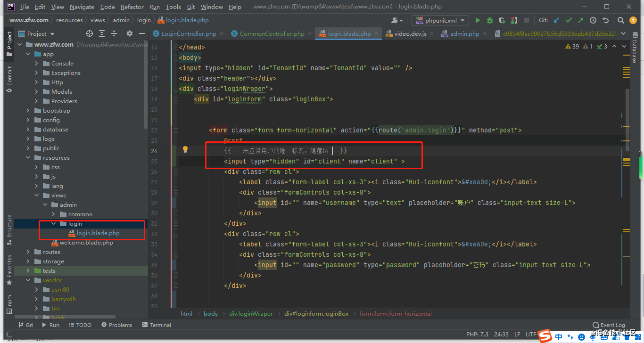The width and height of the screenshot is (644, 343).
Task: Commit changes via the green checkmark icon
Action: pos(569,20)
